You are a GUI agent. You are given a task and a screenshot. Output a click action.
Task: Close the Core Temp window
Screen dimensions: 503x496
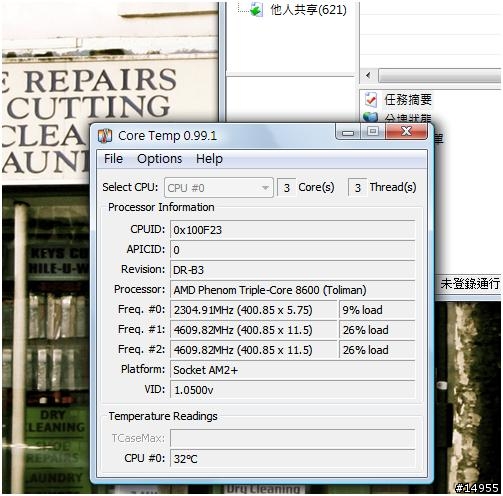[406, 131]
